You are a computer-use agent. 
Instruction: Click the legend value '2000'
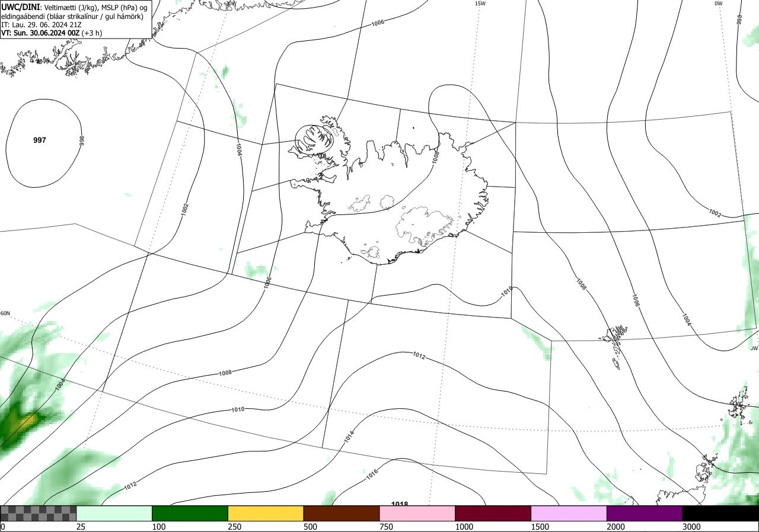click(x=616, y=527)
